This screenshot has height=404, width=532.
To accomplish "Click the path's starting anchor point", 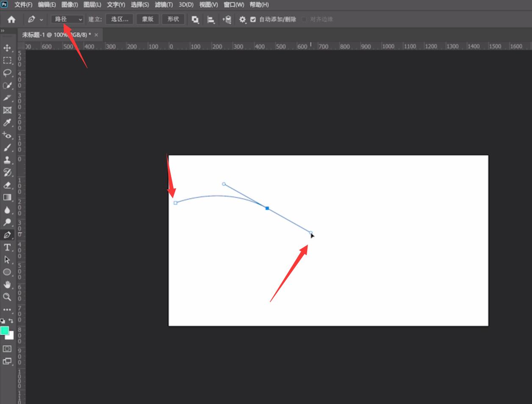I will click(175, 203).
